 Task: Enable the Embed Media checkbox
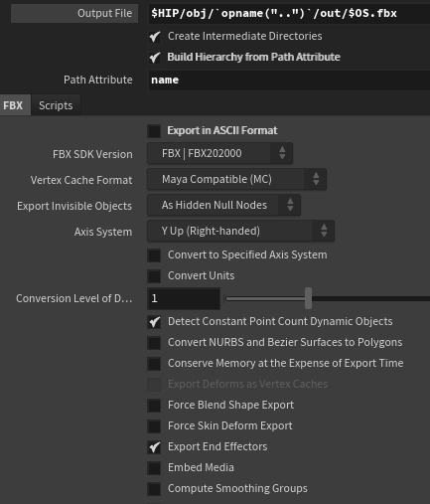point(154,468)
